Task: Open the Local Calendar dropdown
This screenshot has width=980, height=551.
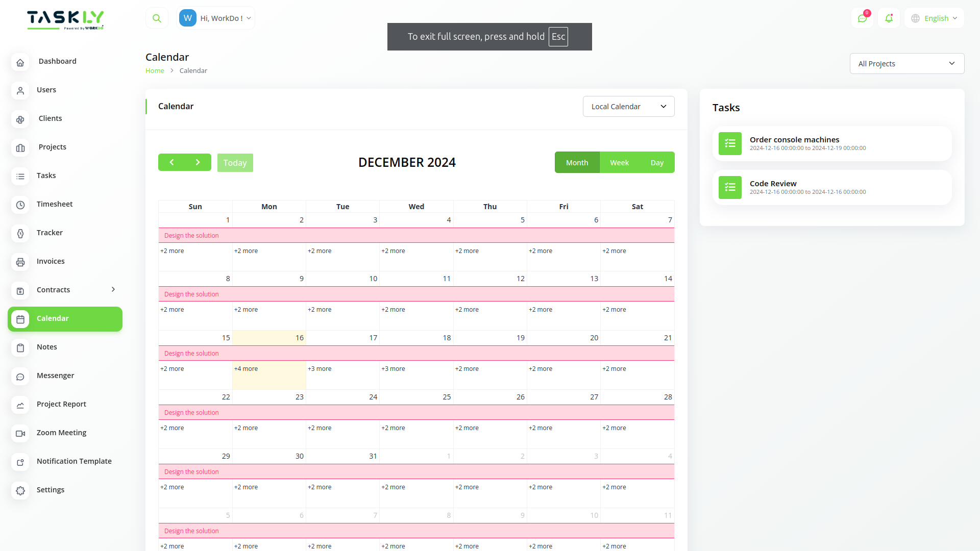Action: click(x=628, y=106)
